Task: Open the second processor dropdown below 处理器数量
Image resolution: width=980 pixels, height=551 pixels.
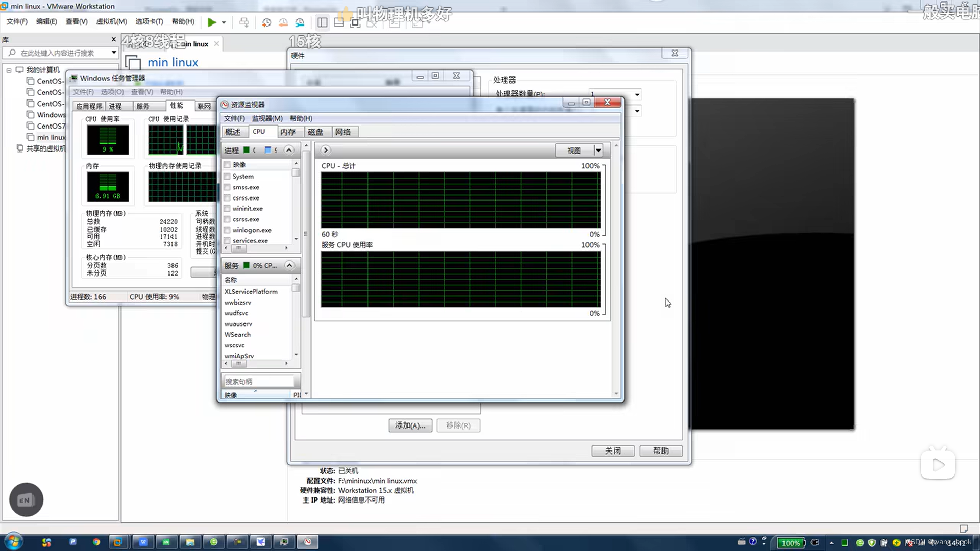Action: pyautogui.click(x=637, y=111)
